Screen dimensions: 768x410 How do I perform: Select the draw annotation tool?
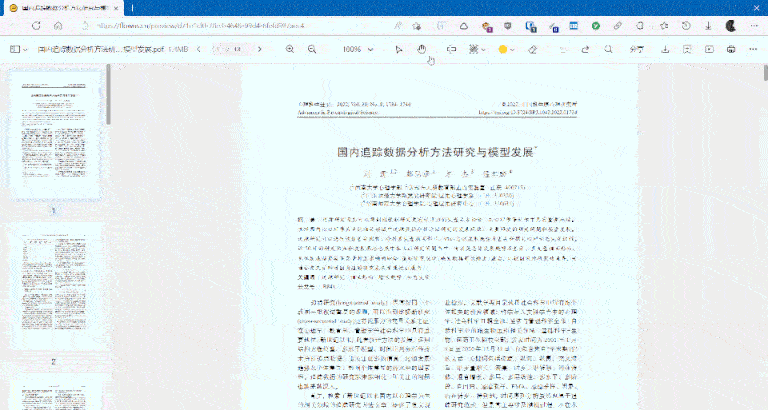pos(473,49)
